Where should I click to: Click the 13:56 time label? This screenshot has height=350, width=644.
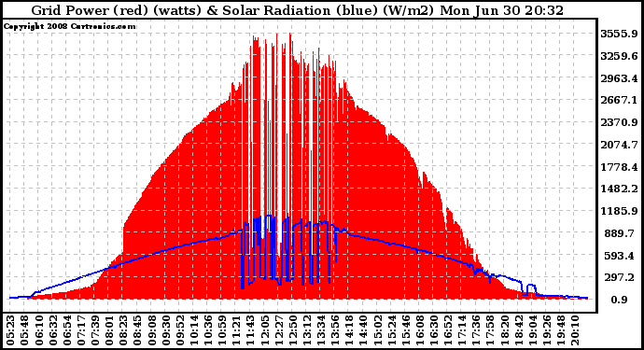(x=335, y=330)
